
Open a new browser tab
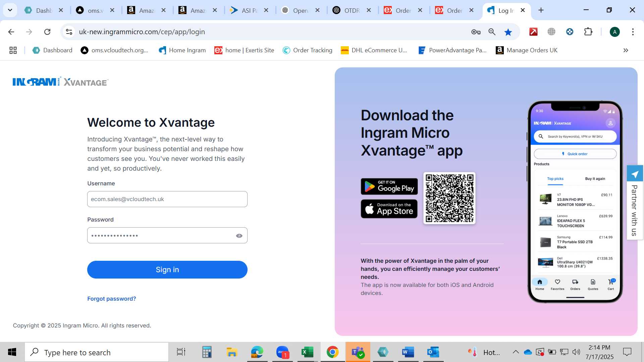541,10
